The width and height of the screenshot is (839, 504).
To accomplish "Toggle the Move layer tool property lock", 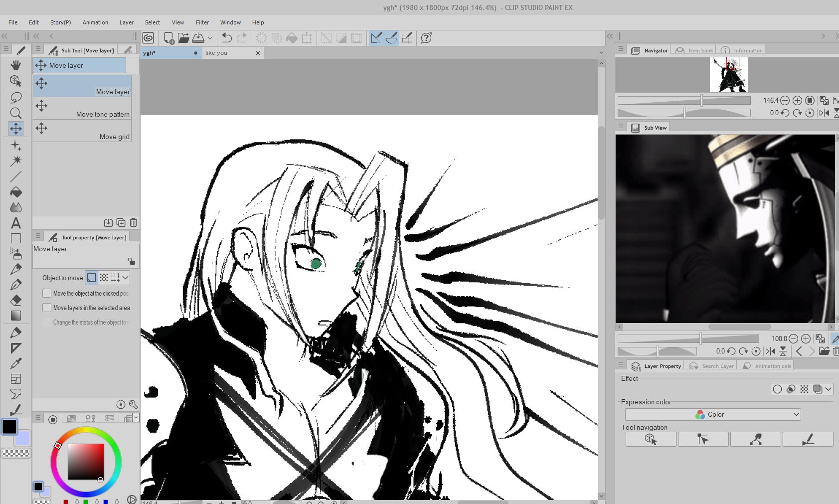I will pos(131,261).
